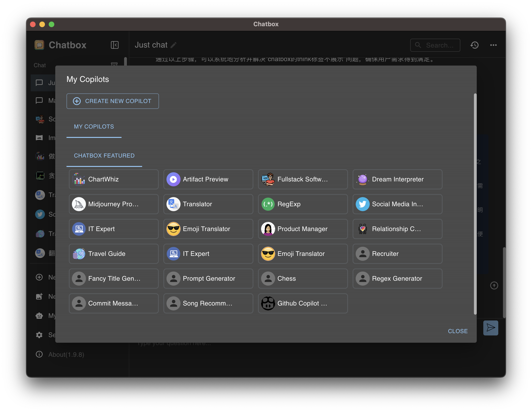Choose the Prompt Generator copilot
The width and height of the screenshot is (532, 412).
tap(208, 279)
